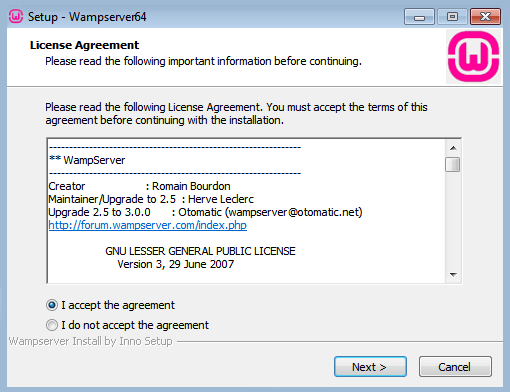
Task: Click the license scrollbar thumb
Action: pyautogui.click(x=453, y=164)
